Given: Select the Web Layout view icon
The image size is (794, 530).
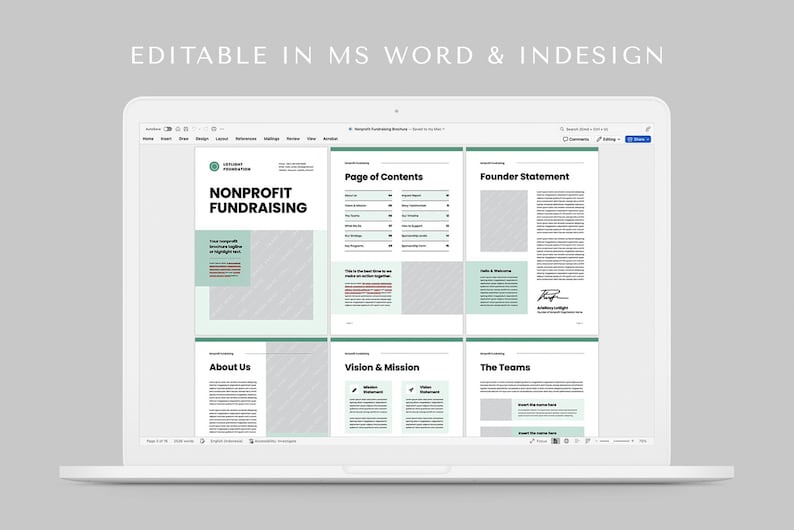Looking at the screenshot, I should point(566,441).
